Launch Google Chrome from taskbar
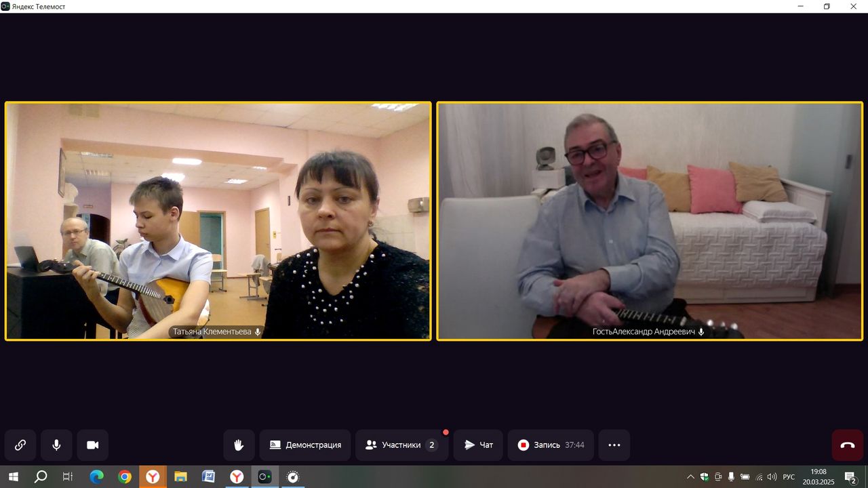Viewport: 868px width, 488px height. tap(125, 477)
